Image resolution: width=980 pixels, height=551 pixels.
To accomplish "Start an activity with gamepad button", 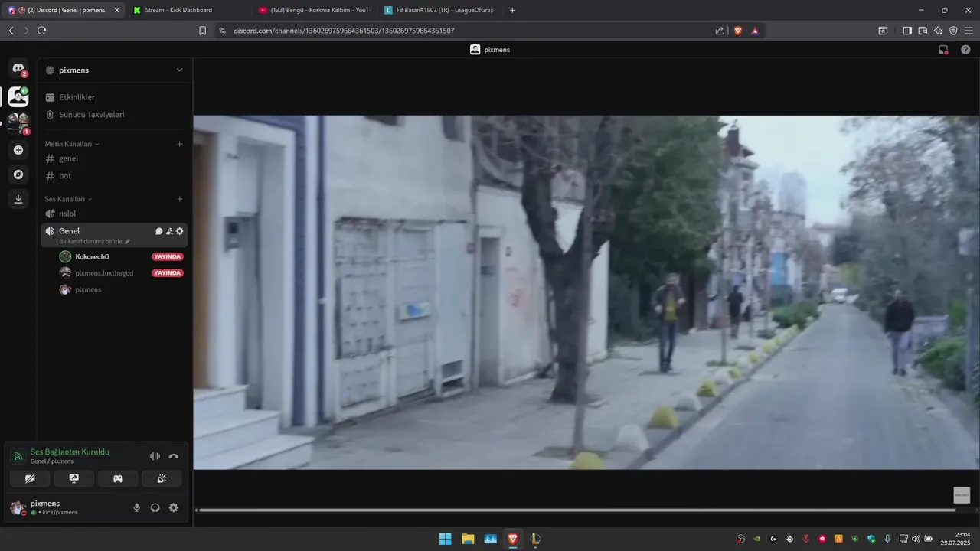I will pos(118,478).
